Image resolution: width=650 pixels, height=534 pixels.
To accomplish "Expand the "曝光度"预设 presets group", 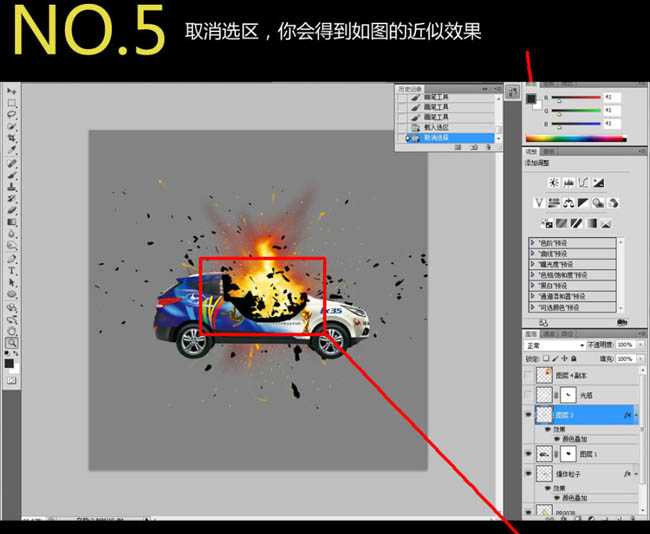I will [533, 264].
